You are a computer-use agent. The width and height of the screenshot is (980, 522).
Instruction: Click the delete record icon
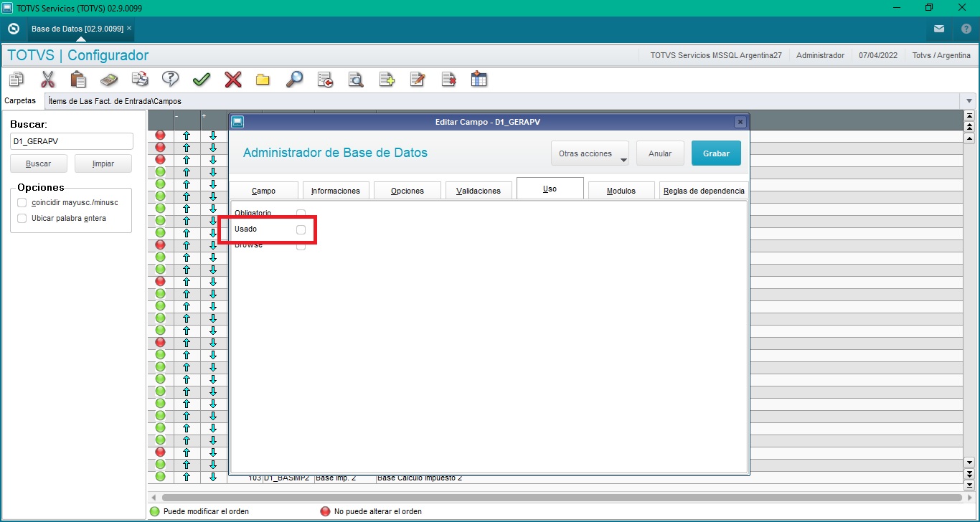(x=448, y=80)
